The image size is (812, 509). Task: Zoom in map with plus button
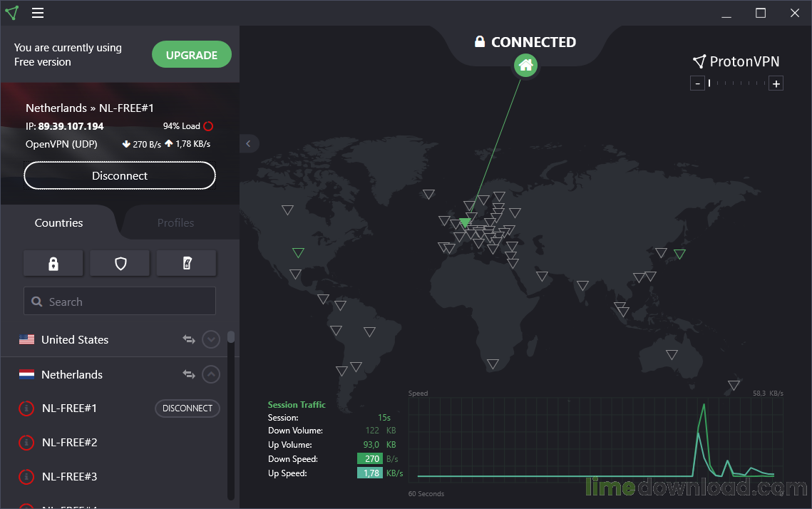pyautogui.click(x=776, y=83)
